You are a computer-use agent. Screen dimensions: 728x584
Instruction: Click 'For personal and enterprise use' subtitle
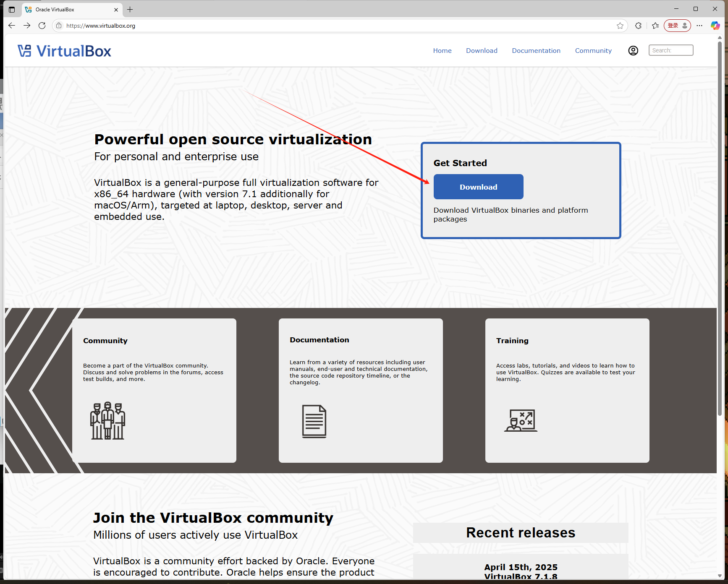click(176, 156)
